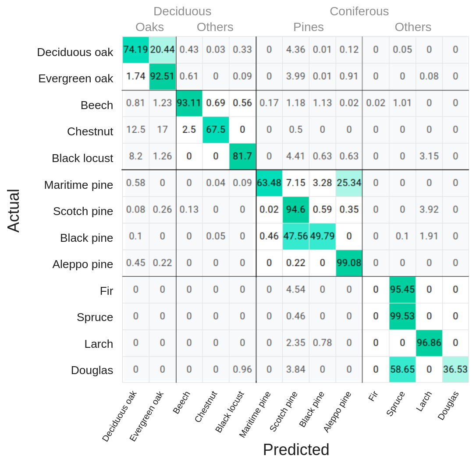This screenshot has height=463, width=476.
Task: Select the Beech cell with 93.11
Action: click(189, 103)
